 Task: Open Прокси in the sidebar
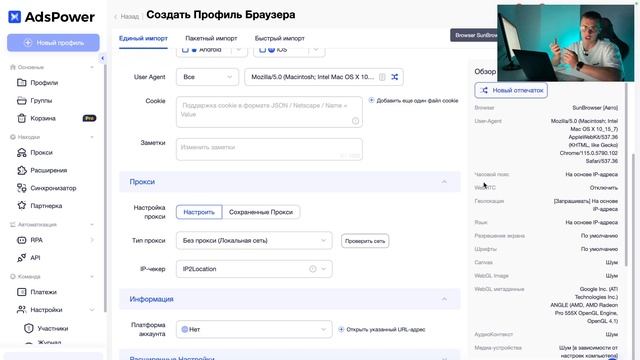[41, 153]
